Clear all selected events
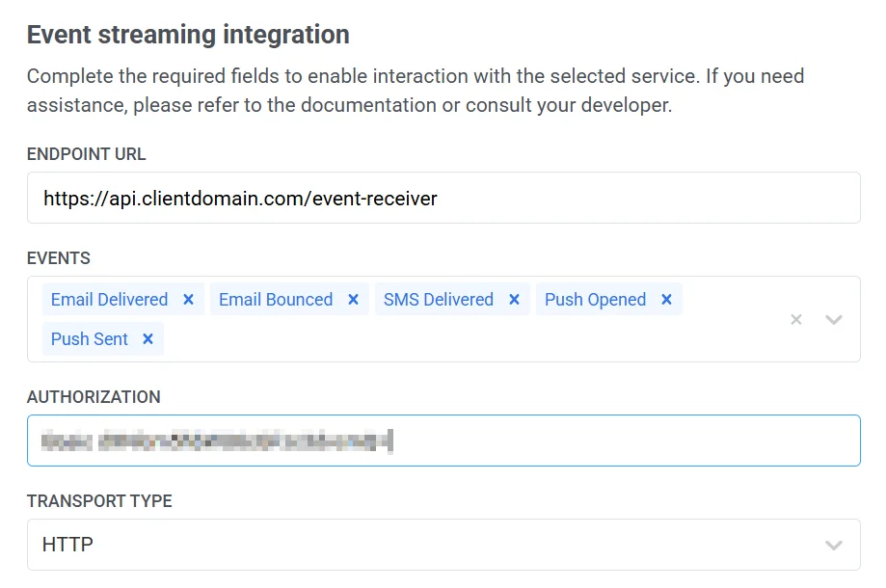The height and width of the screenshot is (588, 886). tap(796, 320)
